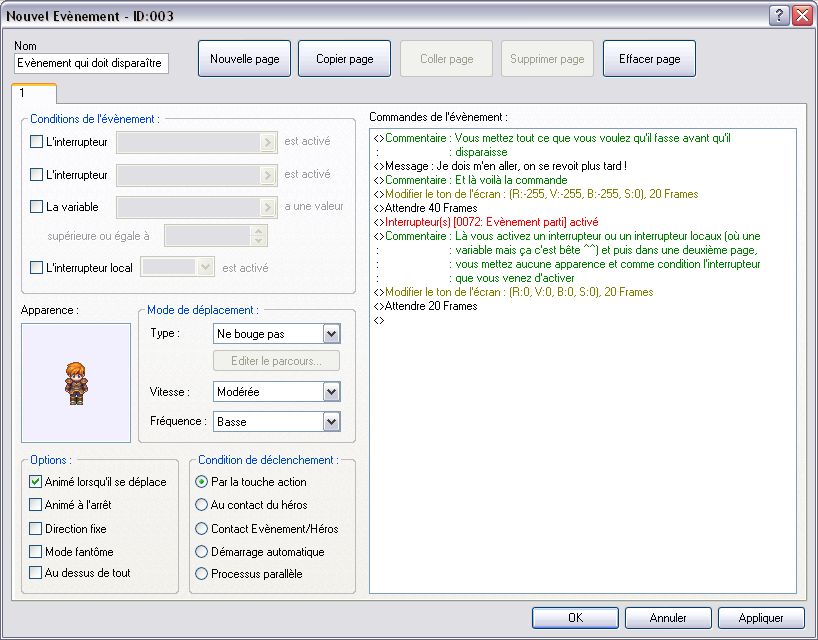Select page tab 1
818x640 pixels.
click(x=33, y=93)
